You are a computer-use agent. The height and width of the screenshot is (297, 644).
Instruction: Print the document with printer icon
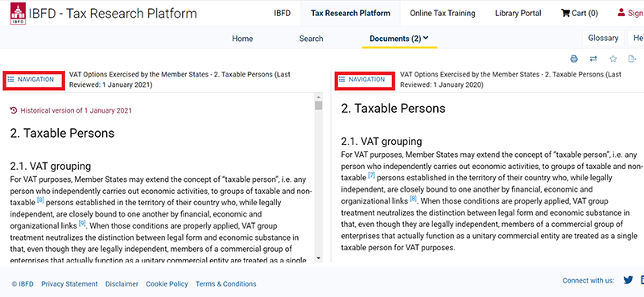(574, 59)
